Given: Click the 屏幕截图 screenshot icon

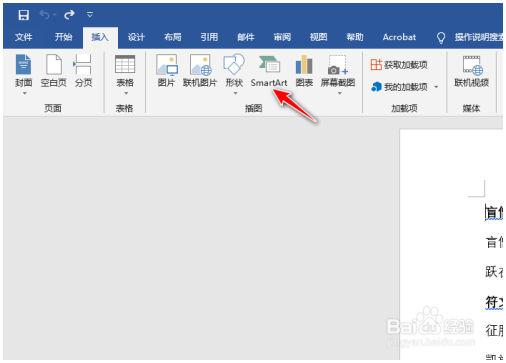Looking at the screenshot, I should 338,65.
